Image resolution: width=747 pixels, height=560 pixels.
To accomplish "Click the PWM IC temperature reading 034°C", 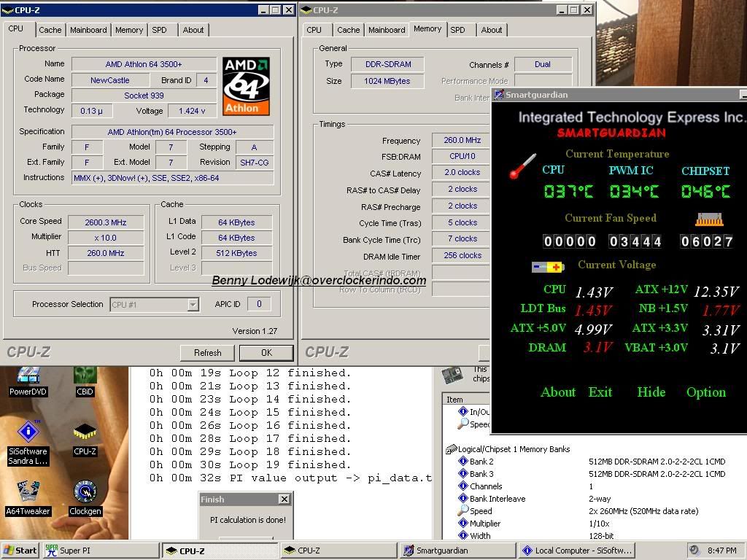I will tap(635, 192).
